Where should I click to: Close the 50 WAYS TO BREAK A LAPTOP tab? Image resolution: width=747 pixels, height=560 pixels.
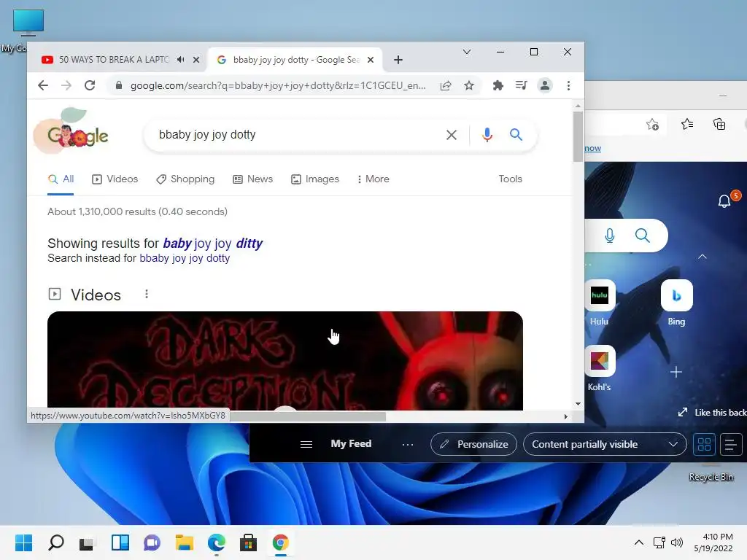tap(196, 60)
